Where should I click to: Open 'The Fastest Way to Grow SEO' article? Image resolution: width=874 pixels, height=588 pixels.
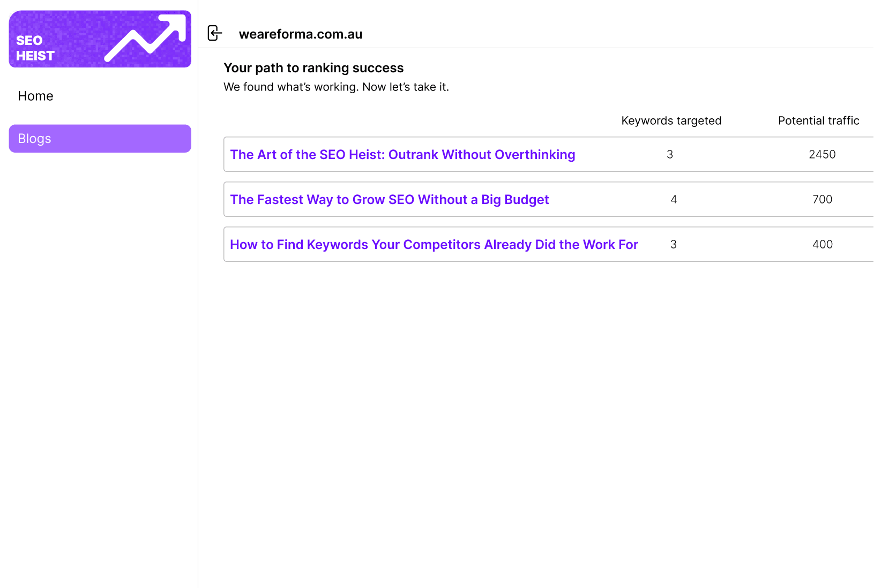tap(390, 199)
